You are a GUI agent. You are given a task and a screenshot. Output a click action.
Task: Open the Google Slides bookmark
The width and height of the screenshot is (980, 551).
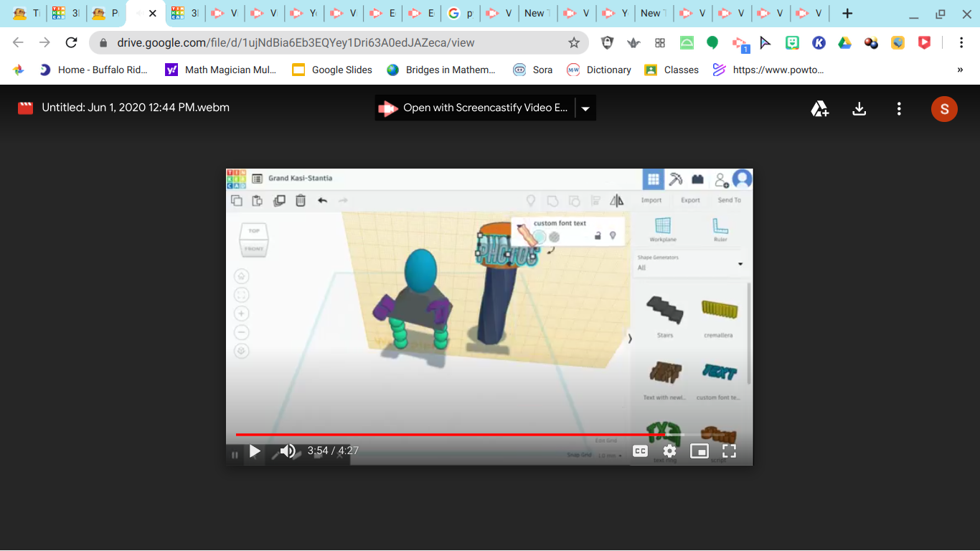[333, 70]
